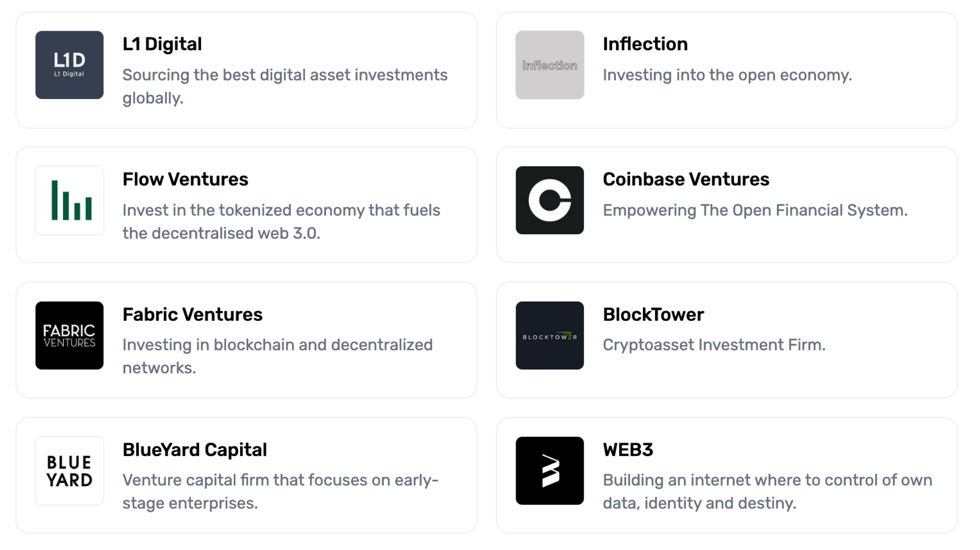This screenshot has height=550, width=980.
Task: Click the Blue Yard logo icon
Action: point(69,471)
